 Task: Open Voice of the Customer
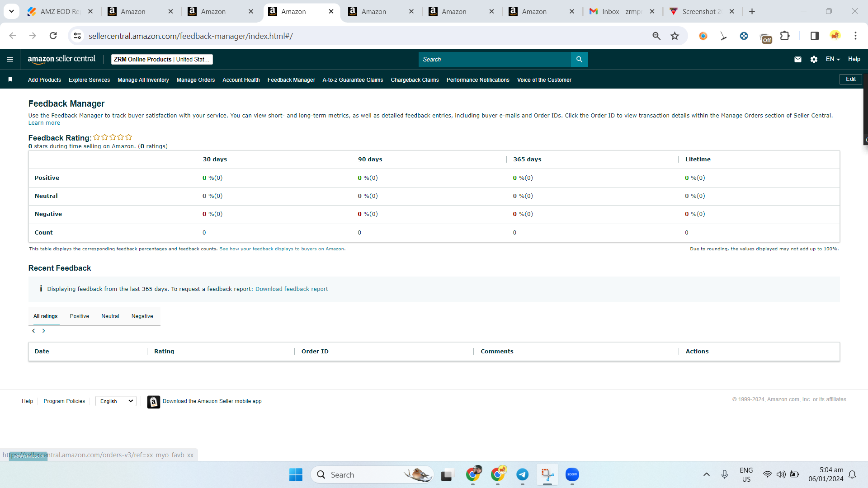coord(544,80)
